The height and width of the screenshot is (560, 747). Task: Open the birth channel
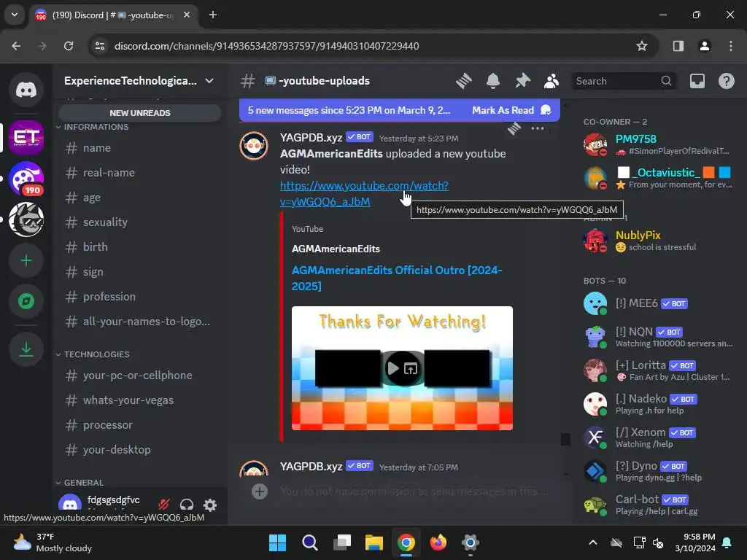[139, 247]
